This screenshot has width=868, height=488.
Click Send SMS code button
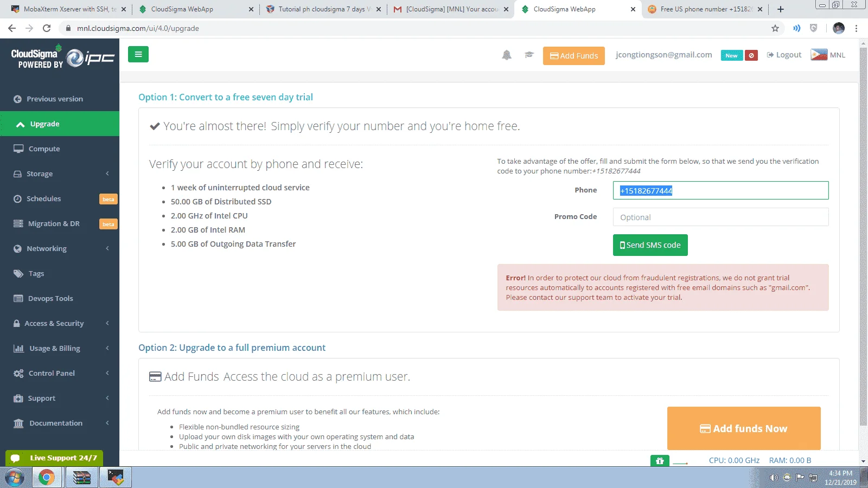coord(650,245)
